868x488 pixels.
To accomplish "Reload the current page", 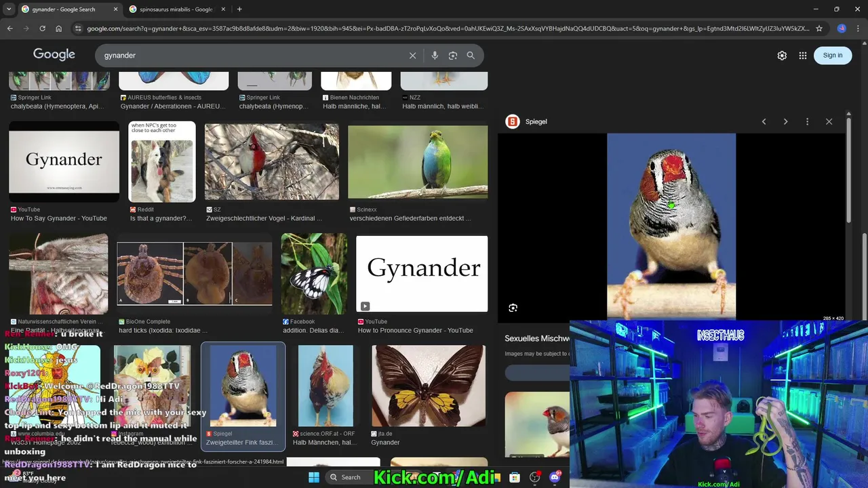I will click(42, 28).
